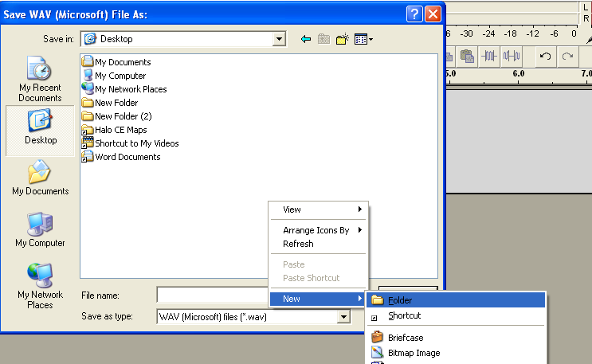Click the dialog's Help question mark button
The image size is (592, 364).
coord(414,14)
